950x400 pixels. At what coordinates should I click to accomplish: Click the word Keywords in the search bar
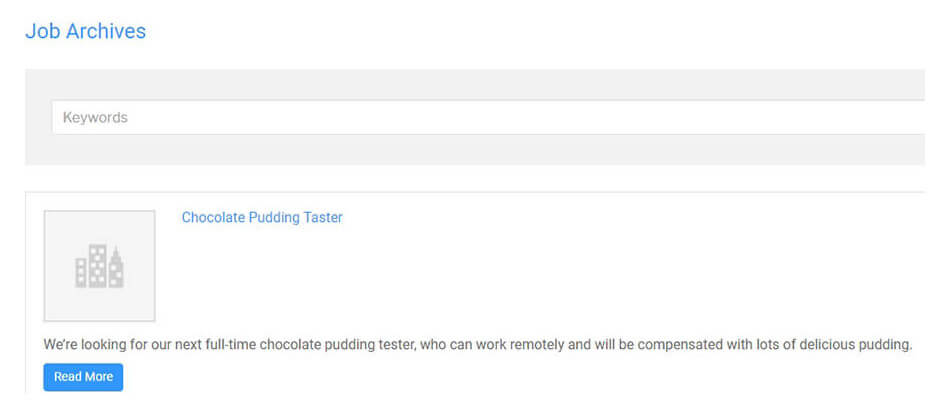point(95,117)
